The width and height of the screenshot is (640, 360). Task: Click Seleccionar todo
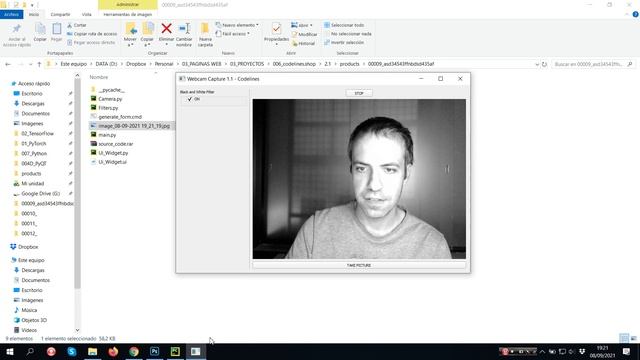click(344, 25)
